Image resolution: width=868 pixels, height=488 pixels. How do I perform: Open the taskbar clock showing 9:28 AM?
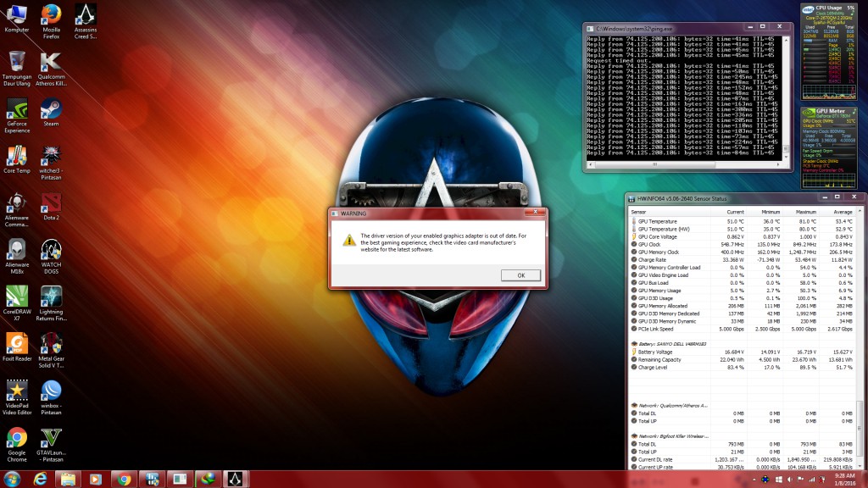(845, 480)
